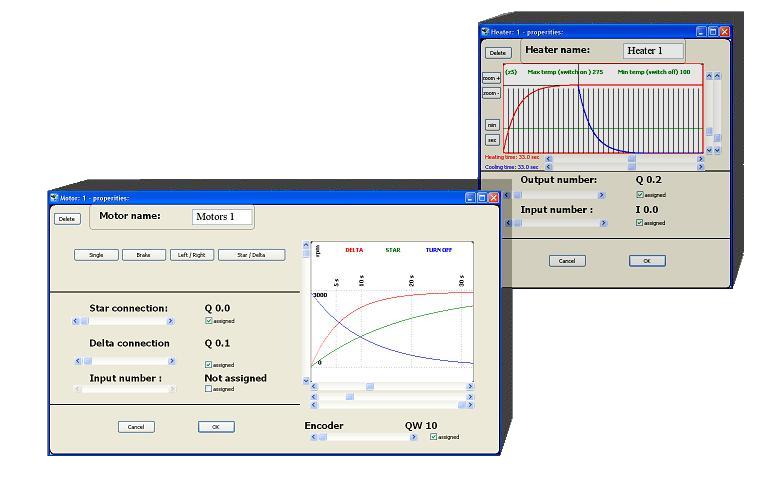Switch heater graph units to min
This screenshot has width=780, height=478.
click(x=492, y=125)
